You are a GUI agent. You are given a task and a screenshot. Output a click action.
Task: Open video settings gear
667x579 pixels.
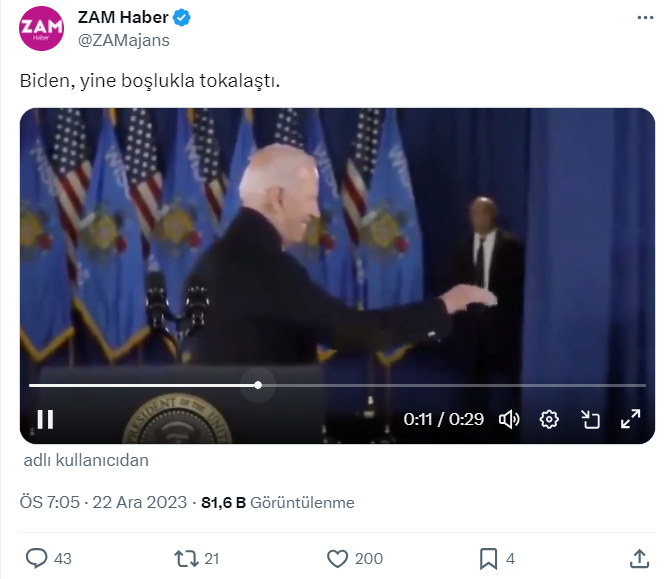coord(549,419)
